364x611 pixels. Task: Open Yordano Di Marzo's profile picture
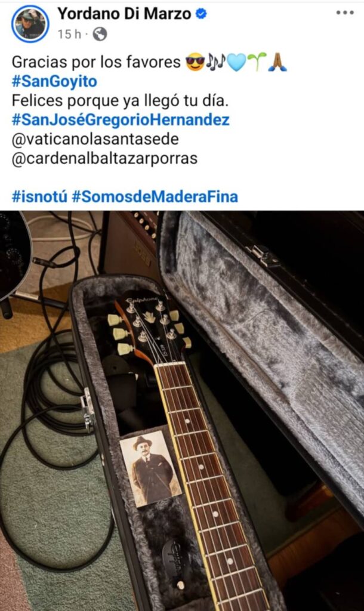(30, 24)
